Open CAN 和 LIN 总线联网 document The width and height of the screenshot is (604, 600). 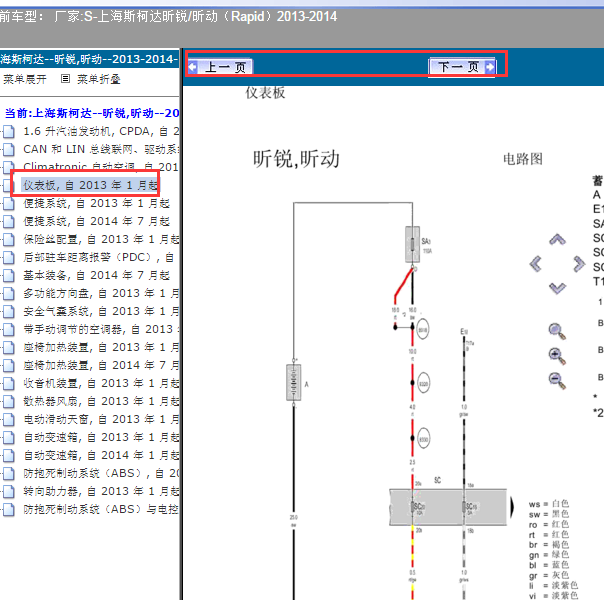click(101, 149)
